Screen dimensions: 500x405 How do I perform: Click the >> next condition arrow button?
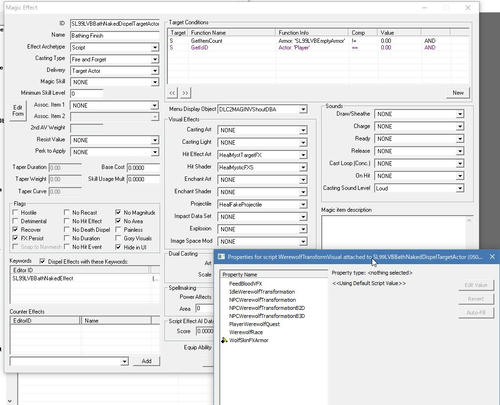coord(185,93)
